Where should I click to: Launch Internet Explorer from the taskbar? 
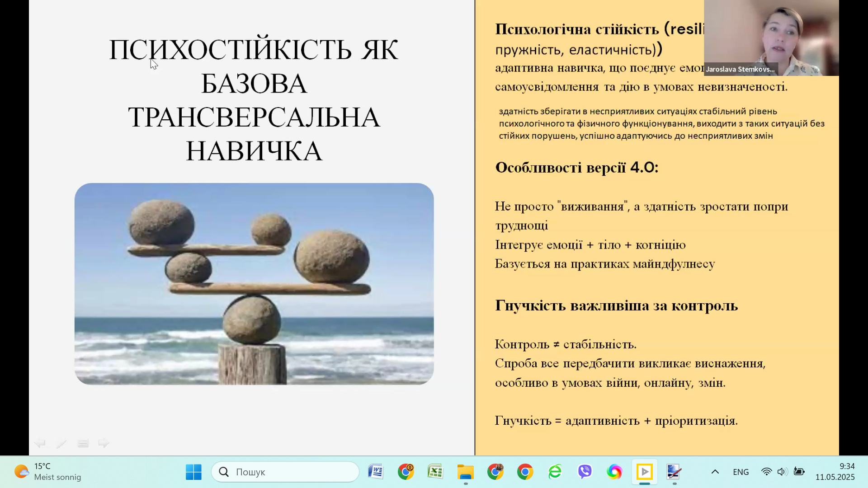click(555, 472)
